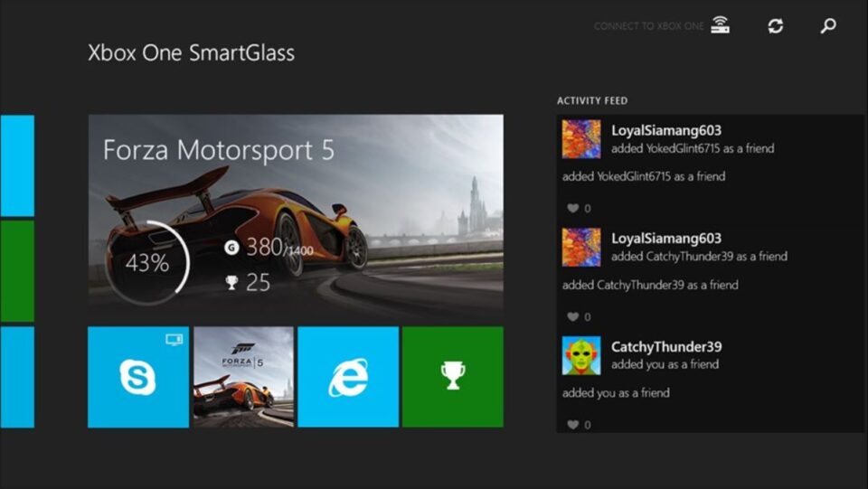
Task: Click the 43% progress ring
Action: (x=147, y=263)
